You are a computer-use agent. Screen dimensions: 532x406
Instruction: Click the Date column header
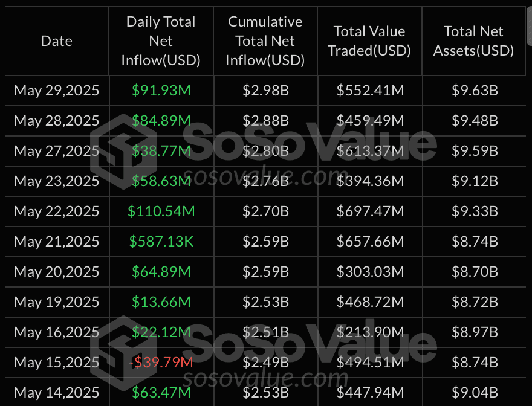[56, 41]
